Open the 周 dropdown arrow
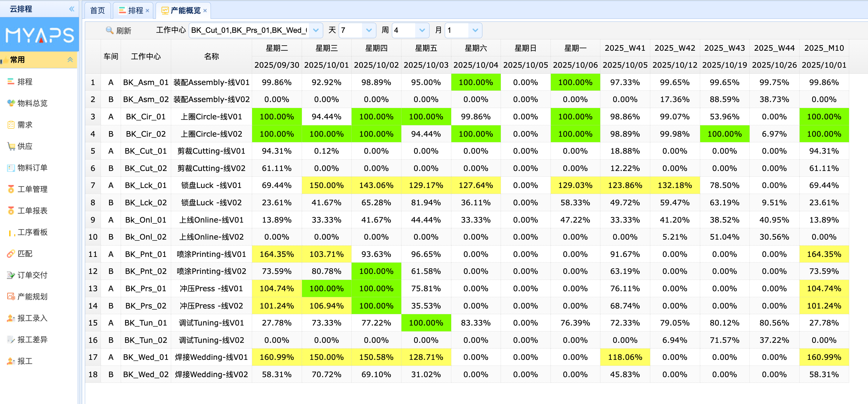Image resolution: width=868 pixels, height=404 pixels. click(x=422, y=30)
